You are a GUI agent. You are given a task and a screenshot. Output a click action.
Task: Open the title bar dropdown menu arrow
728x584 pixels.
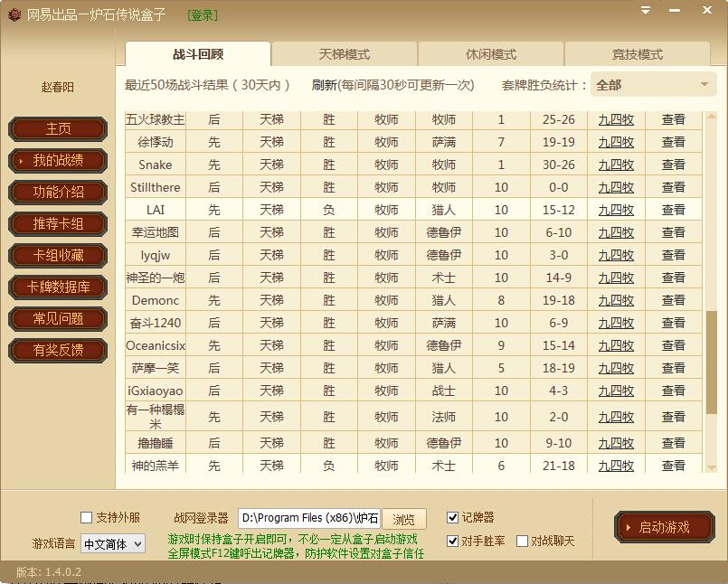pyautogui.click(x=646, y=10)
